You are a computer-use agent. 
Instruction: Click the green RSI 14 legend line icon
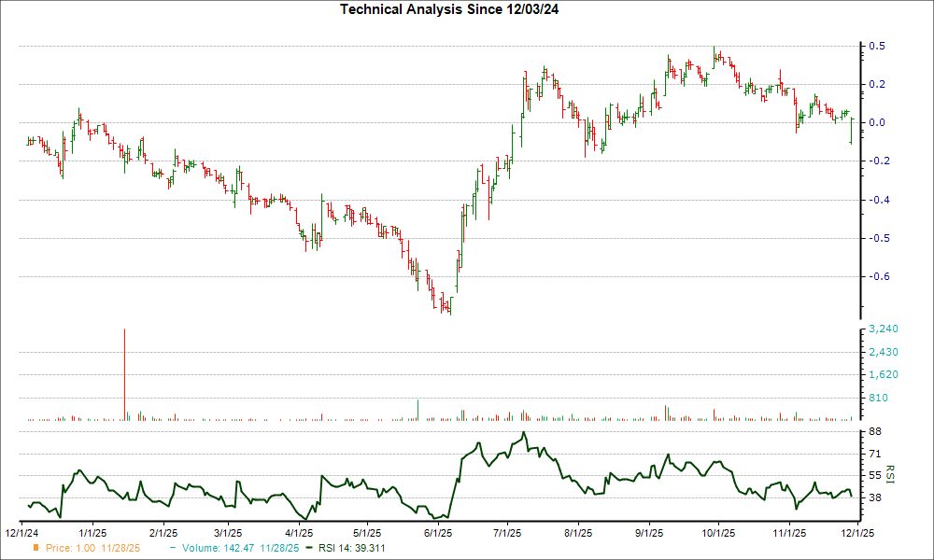pos(308,549)
